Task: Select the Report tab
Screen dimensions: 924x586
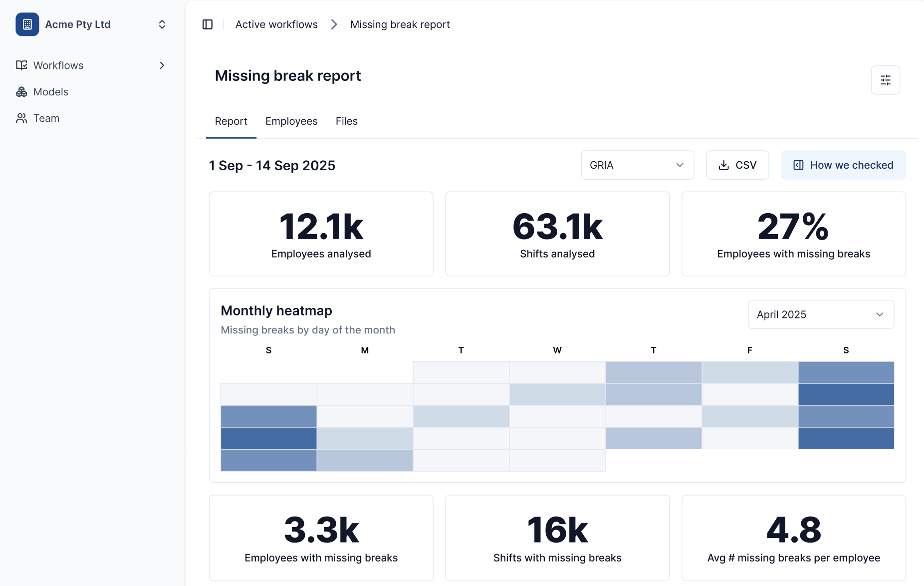Action: tap(231, 121)
